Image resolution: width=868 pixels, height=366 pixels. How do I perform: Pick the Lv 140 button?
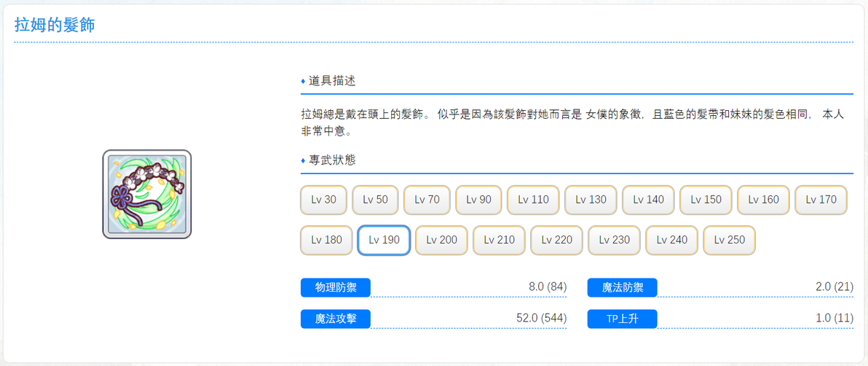(x=649, y=200)
